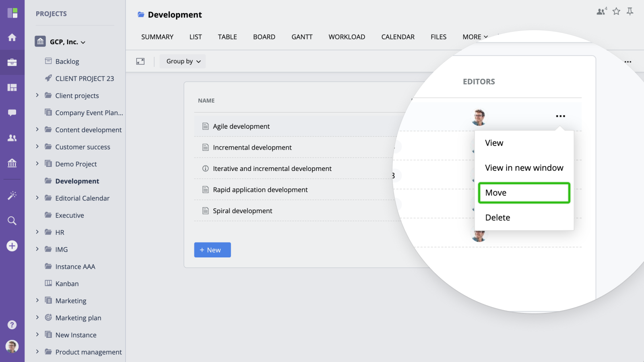Click the magic wand icon in rail
This screenshot has width=644, height=362.
point(12,195)
